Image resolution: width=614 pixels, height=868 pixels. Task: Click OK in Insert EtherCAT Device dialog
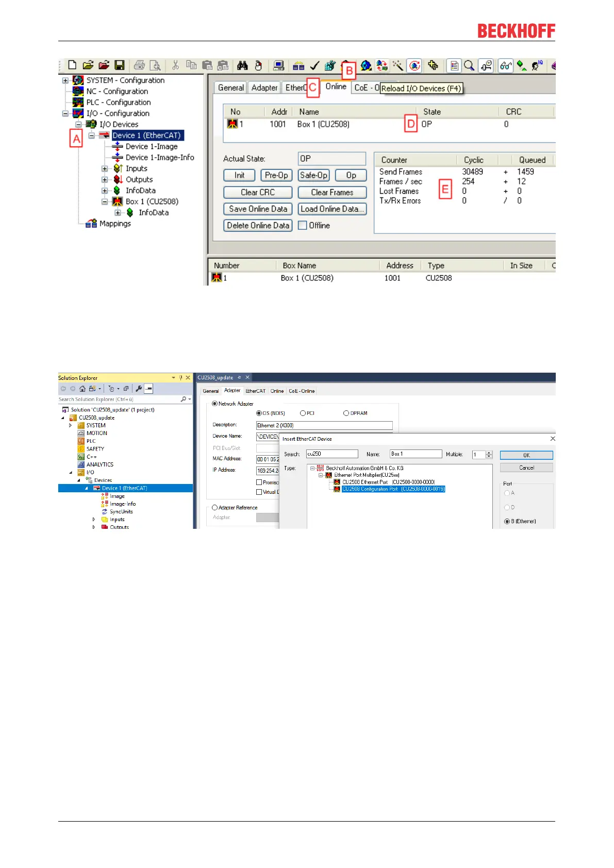click(x=526, y=455)
